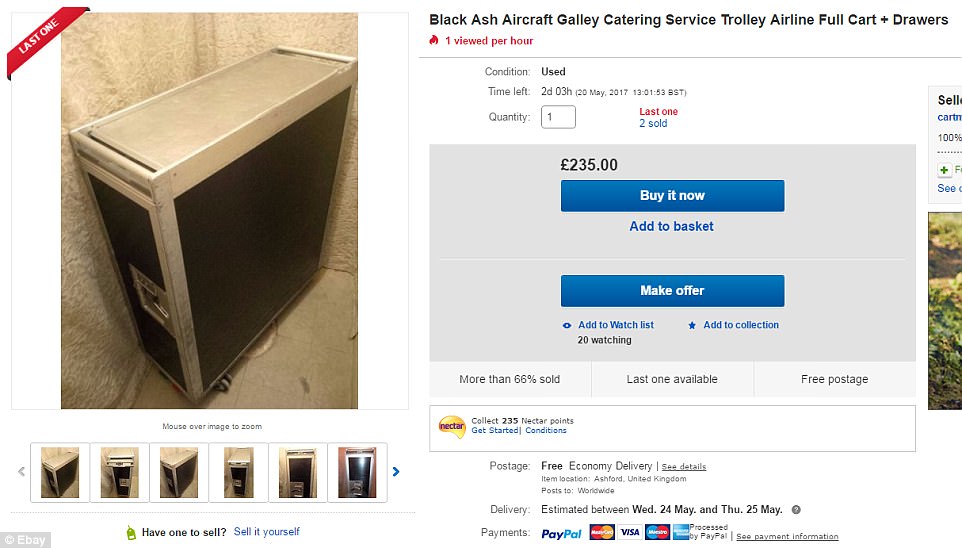Open the Nectar Conditions link

pyautogui.click(x=546, y=431)
